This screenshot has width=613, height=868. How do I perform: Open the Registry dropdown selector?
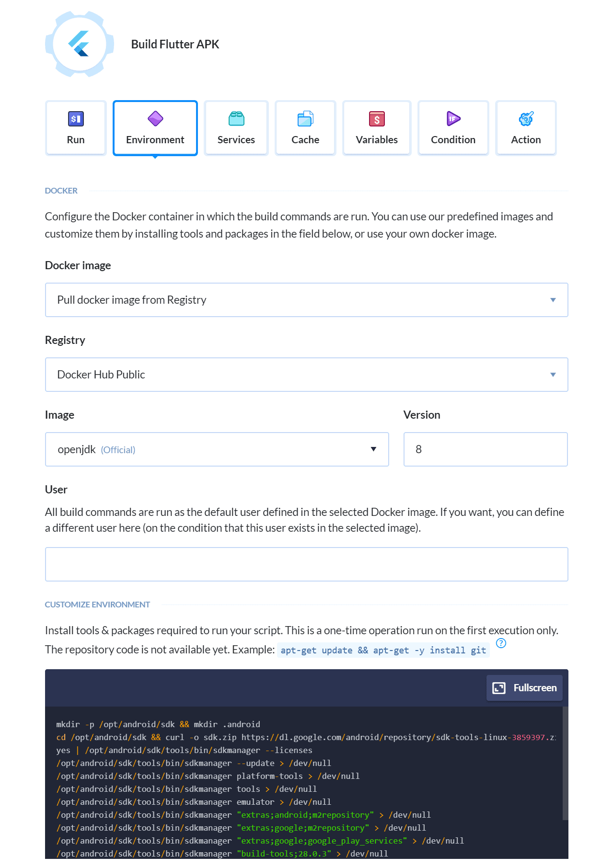click(x=306, y=375)
